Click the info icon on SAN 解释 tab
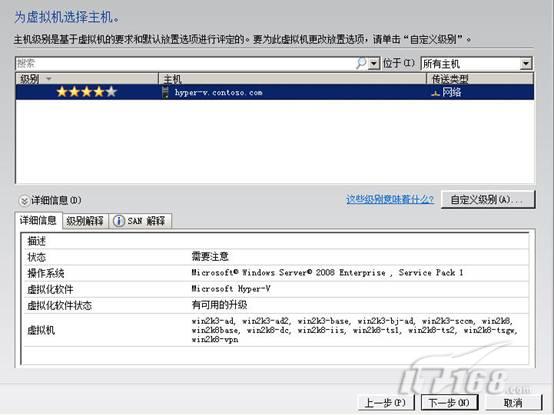554x415 pixels. pos(119,221)
